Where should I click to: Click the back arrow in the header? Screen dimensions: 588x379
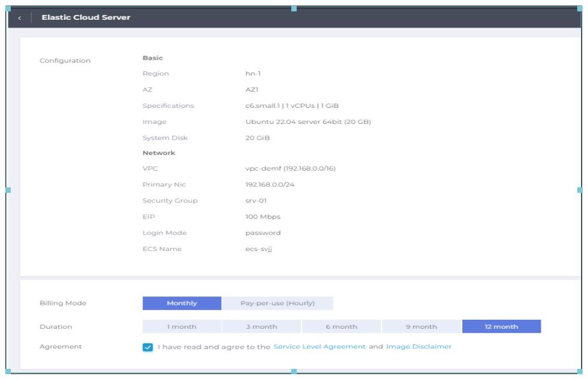coord(19,18)
